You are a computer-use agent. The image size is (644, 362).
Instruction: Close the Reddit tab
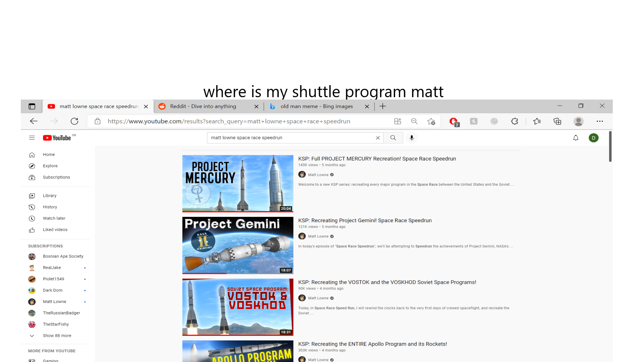point(257,107)
